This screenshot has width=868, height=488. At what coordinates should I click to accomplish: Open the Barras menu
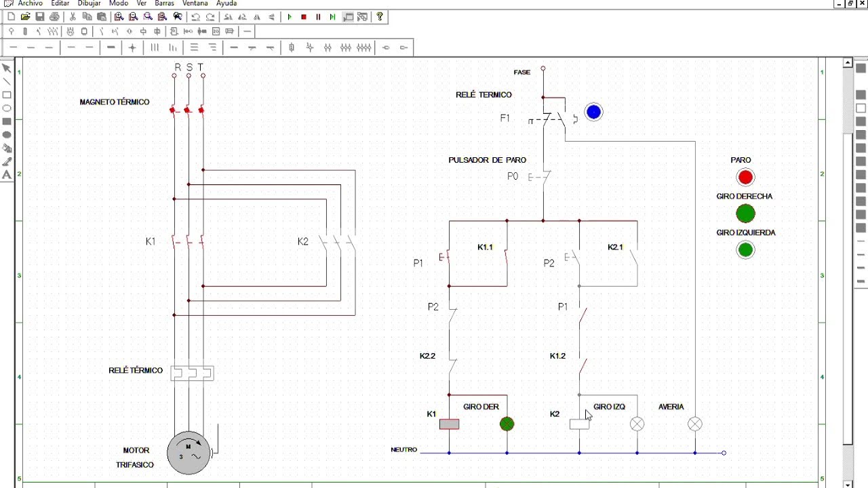point(164,3)
